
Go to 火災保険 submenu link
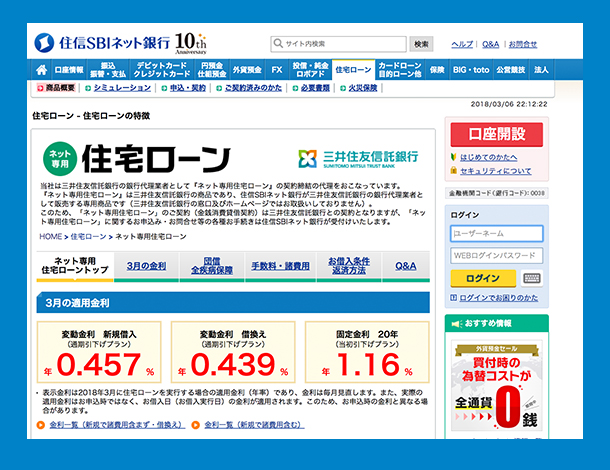(x=363, y=88)
